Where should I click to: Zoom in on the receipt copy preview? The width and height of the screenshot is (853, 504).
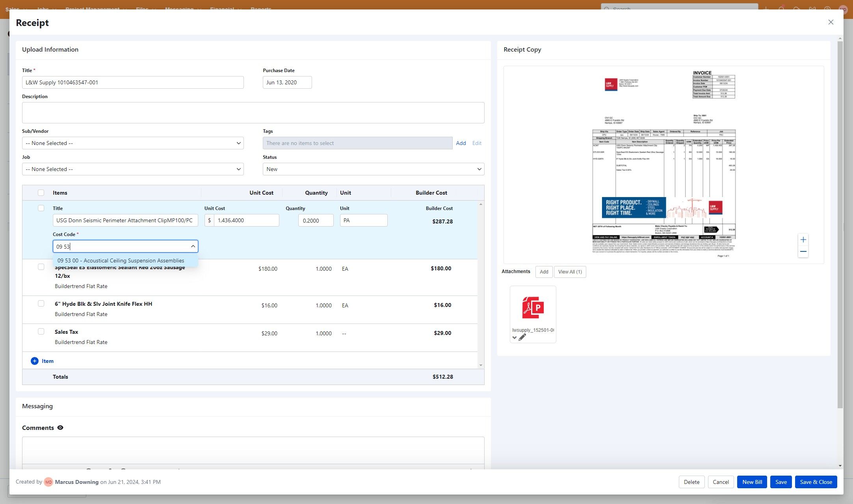(803, 240)
